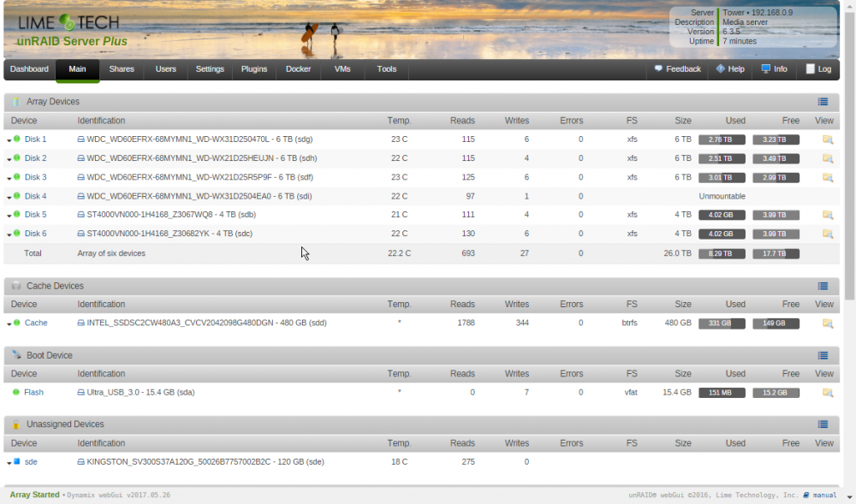856x504 pixels.
Task: Show system Info
Action: (774, 69)
